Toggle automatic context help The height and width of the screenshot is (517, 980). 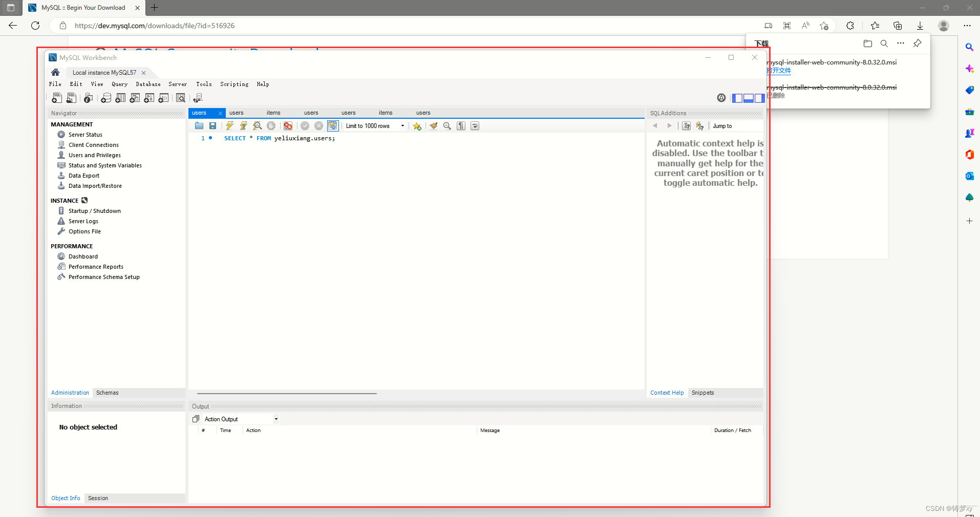700,126
